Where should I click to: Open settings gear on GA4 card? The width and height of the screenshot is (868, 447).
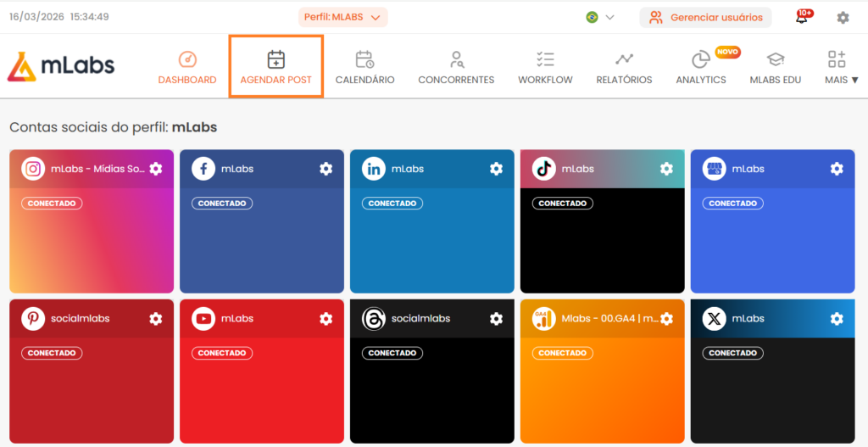[x=666, y=318]
